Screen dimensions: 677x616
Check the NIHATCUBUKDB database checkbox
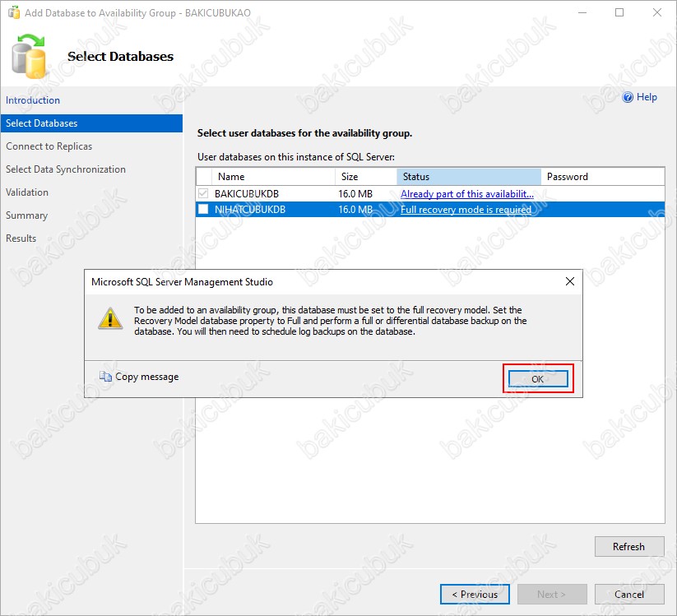tap(203, 210)
